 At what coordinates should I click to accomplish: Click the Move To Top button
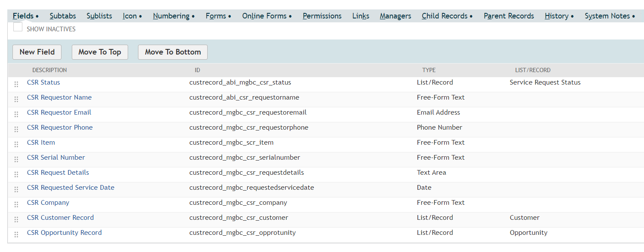click(x=100, y=52)
